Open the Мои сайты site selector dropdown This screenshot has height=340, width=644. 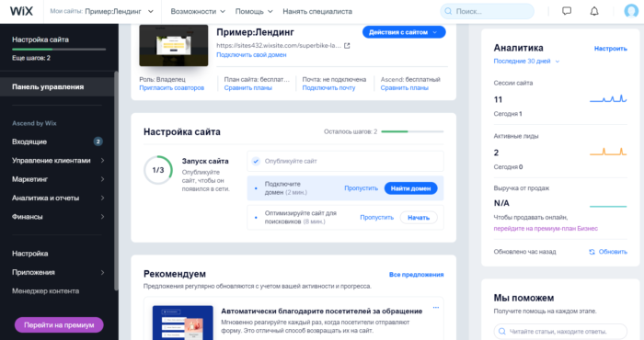tap(102, 11)
